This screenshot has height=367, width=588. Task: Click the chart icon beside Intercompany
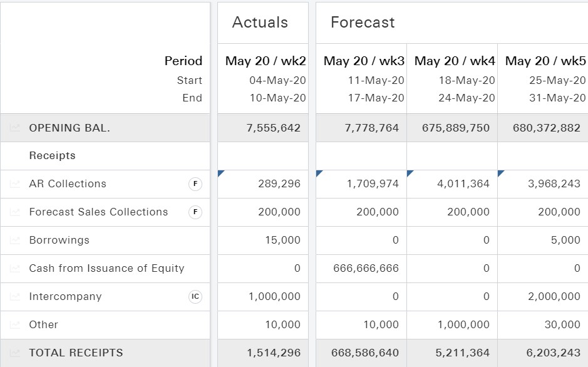(x=14, y=296)
